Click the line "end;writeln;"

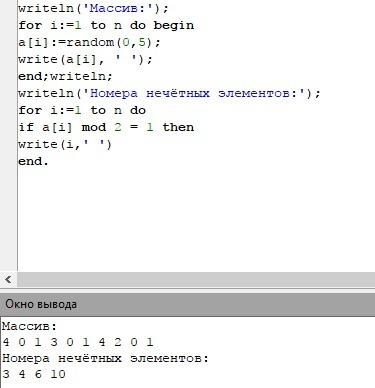coord(65,76)
